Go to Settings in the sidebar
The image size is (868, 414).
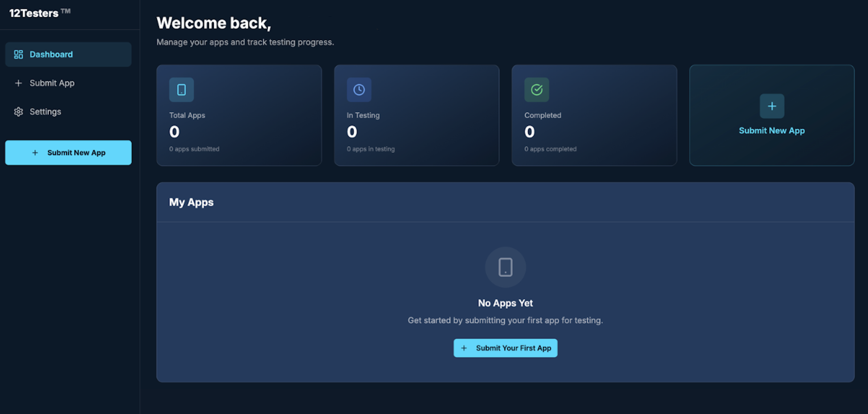click(x=45, y=112)
